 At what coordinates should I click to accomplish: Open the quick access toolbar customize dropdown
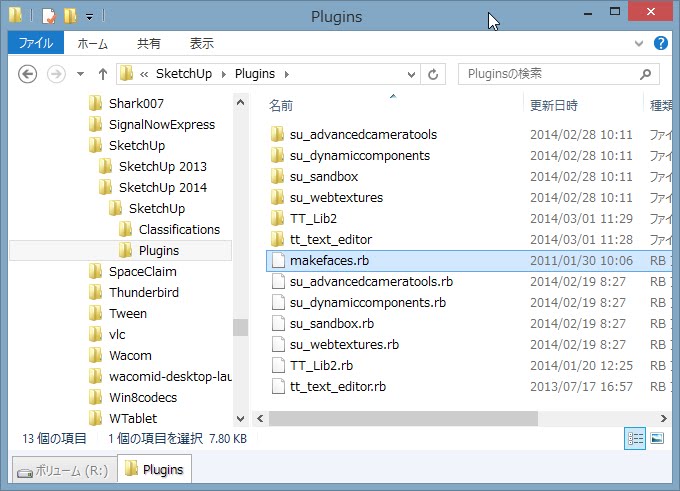point(89,17)
